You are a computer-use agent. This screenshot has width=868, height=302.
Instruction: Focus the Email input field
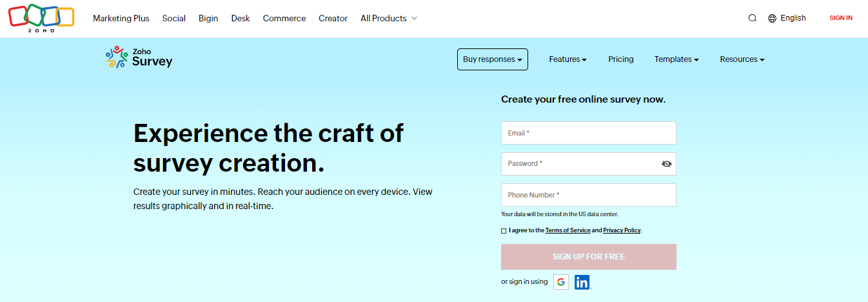pos(589,133)
